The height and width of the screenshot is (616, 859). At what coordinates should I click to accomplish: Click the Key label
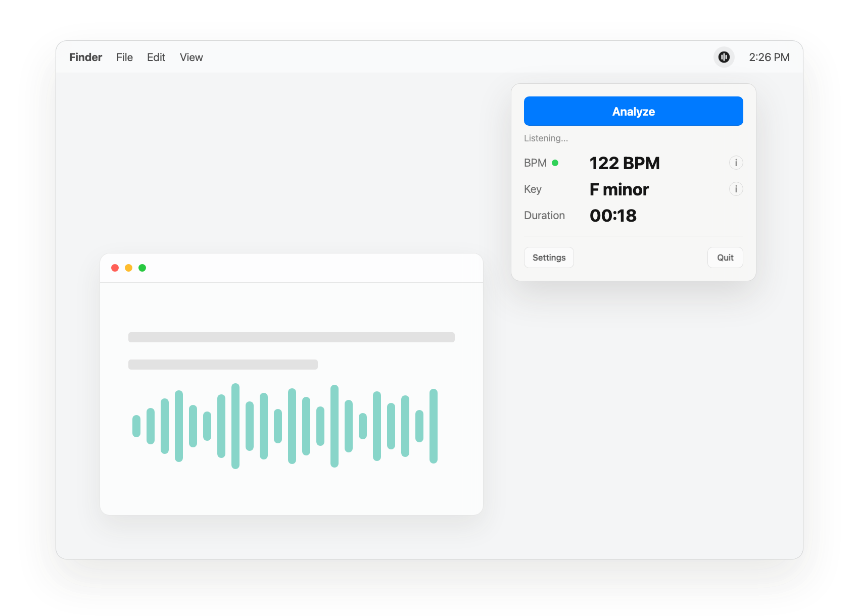533,189
